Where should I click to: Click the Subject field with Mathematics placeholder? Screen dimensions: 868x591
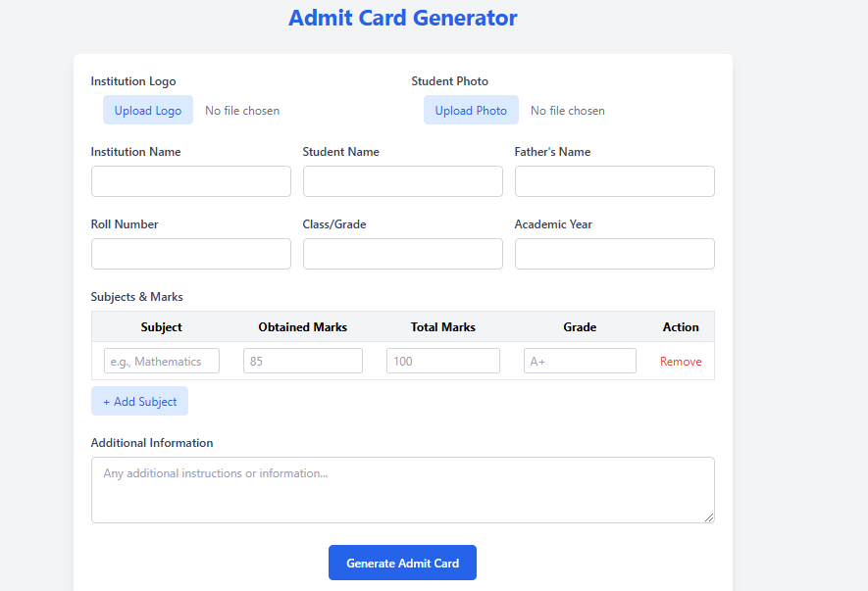pyautogui.click(x=162, y=361)
